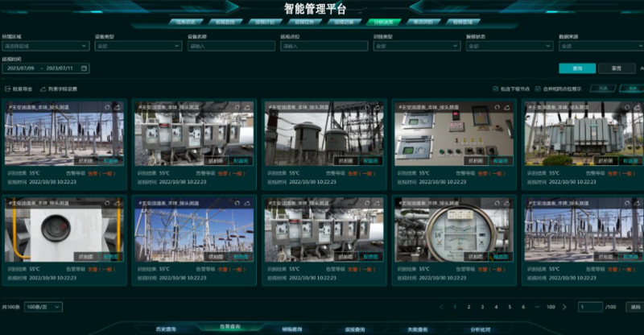Go to next page with right arrow
Screen dimensions: 644x335
(564, 307)
